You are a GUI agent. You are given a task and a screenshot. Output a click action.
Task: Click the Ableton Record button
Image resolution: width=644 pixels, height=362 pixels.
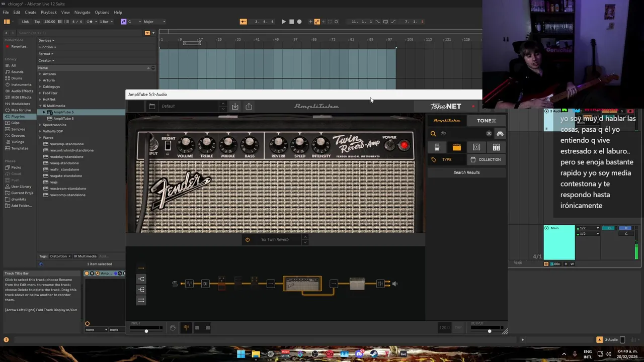click(x=299, y=22)
